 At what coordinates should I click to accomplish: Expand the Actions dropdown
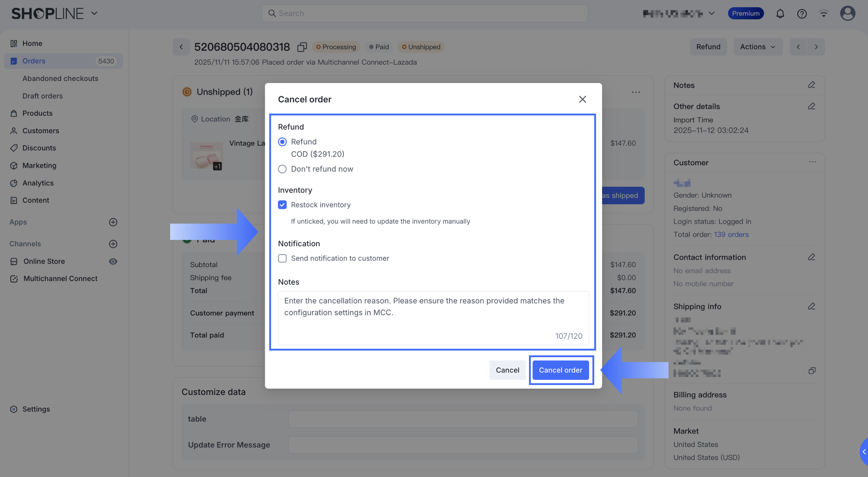(x=758, y=47)
